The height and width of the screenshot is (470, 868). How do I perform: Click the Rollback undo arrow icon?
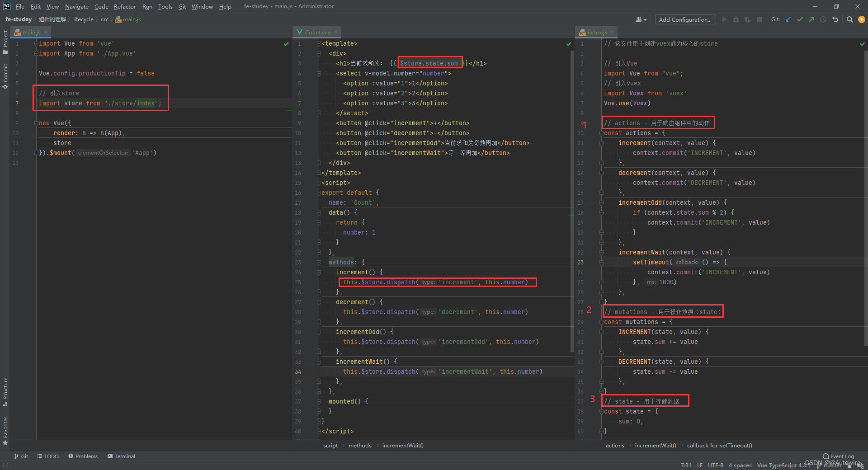point(835,19)
